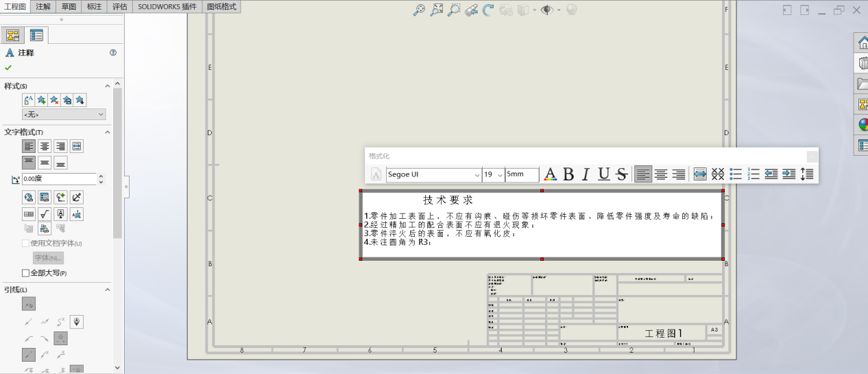Open the <无> style dropdown
This screenshot has width=868, height=374.
64,115
